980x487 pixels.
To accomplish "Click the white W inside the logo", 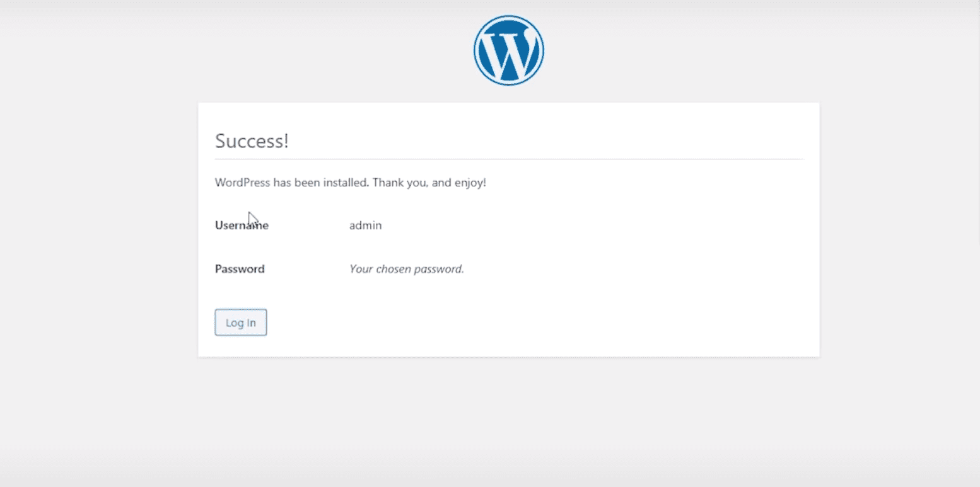I will [x=508, y=52].
